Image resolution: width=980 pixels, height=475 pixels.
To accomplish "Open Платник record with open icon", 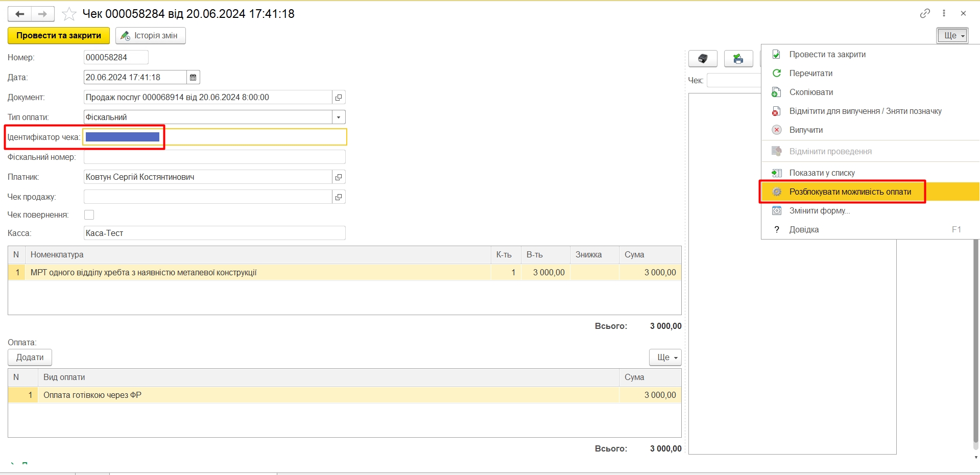I will 339,177.
